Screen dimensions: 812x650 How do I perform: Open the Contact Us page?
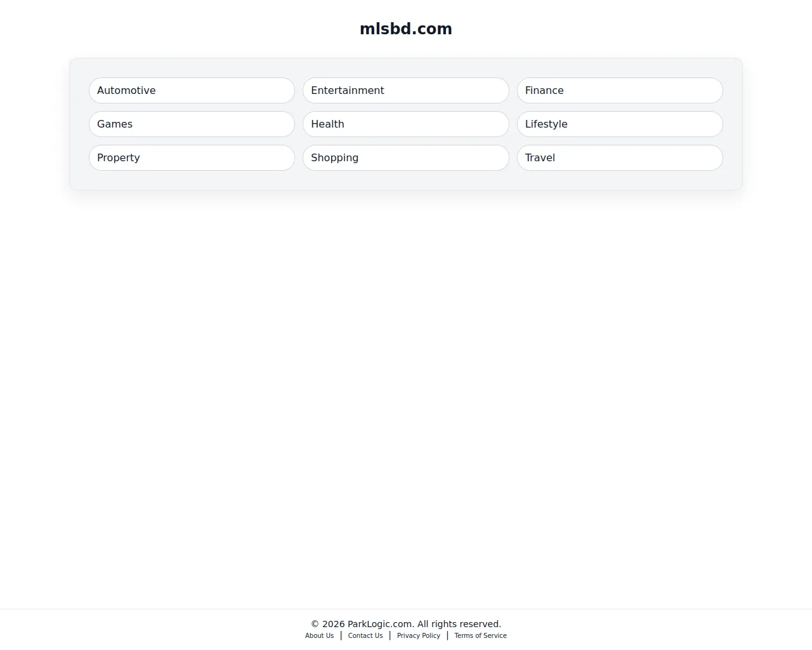tap(365, 635)
